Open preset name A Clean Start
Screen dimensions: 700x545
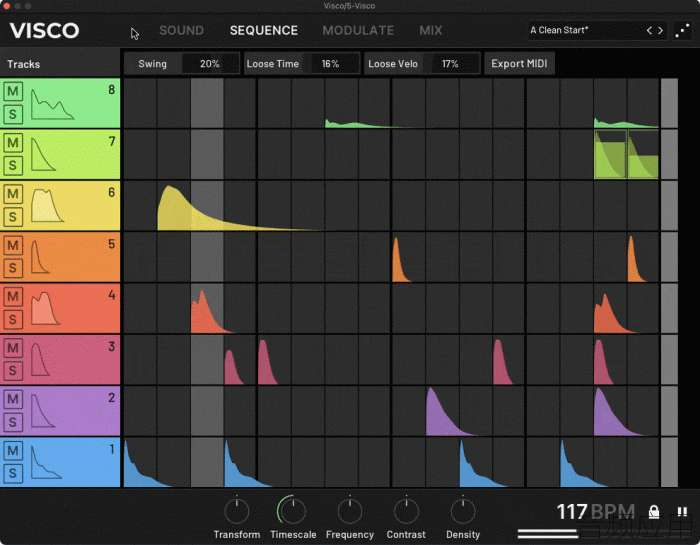point(559,30)
